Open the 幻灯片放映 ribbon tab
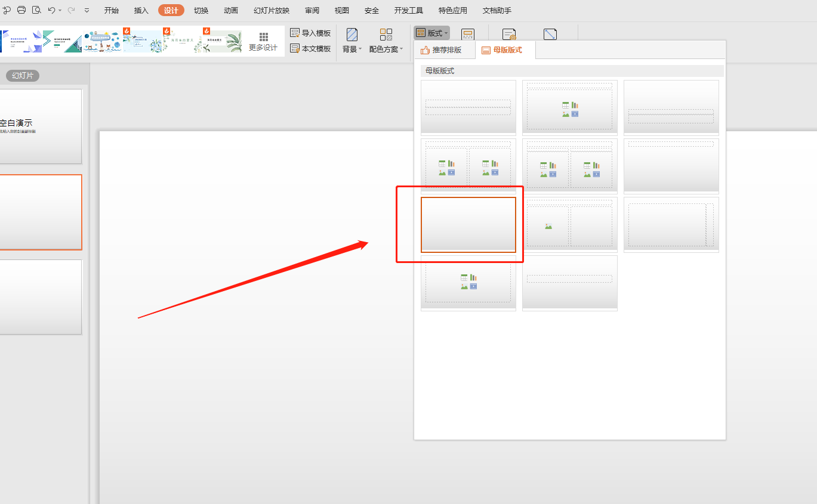 click(x=272, y=10)
